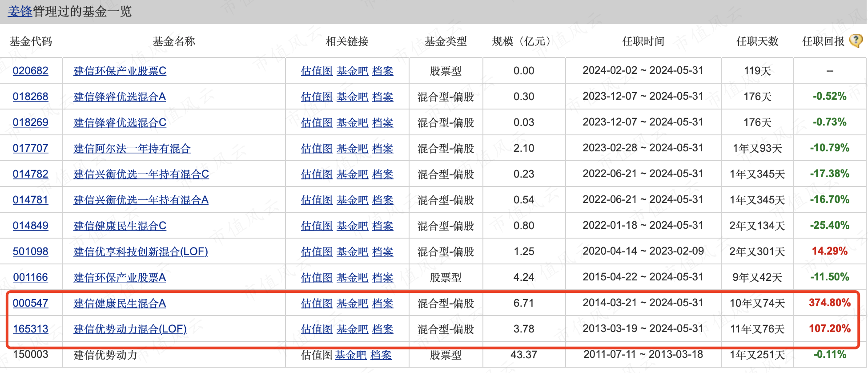This screenshot has width=868, height=373.
Task: Open fund code 017707
Action: coord(30,148)
